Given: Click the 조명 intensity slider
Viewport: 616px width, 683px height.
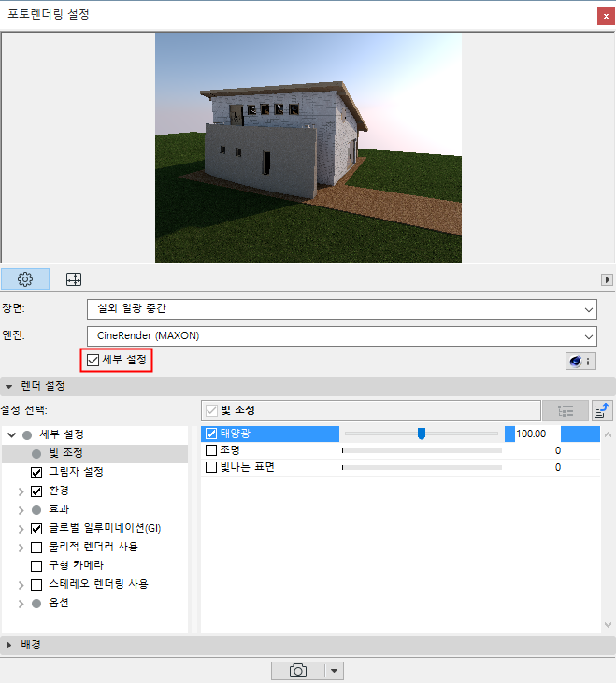Looking at the screenshot, I should [x=422, y=451].
